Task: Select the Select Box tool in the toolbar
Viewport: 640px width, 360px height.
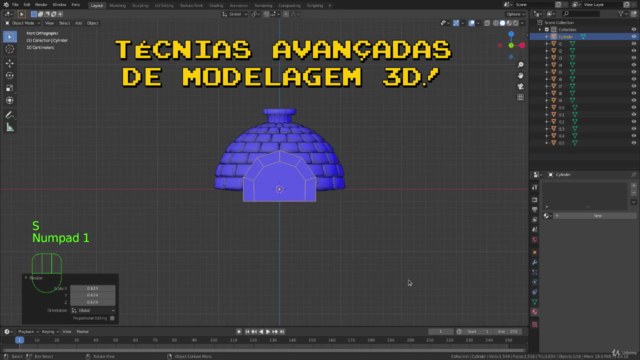Action: tap(10, 37)
